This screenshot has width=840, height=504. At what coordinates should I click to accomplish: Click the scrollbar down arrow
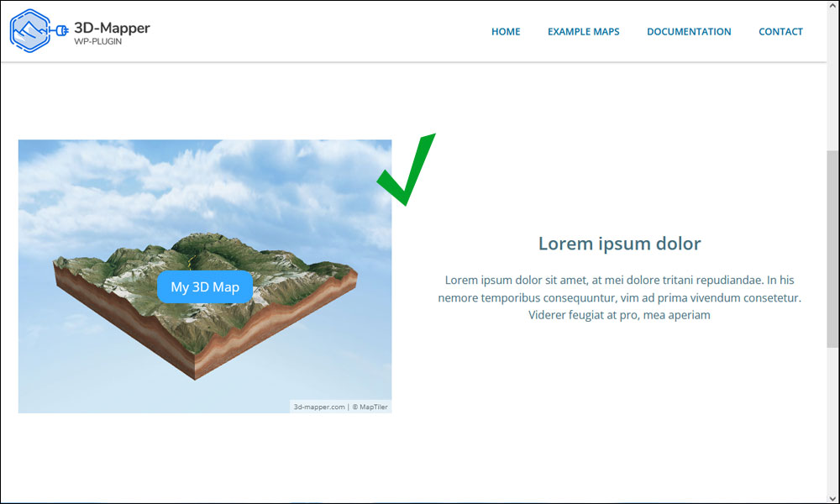pyautogui.click(x=833, y=498)
